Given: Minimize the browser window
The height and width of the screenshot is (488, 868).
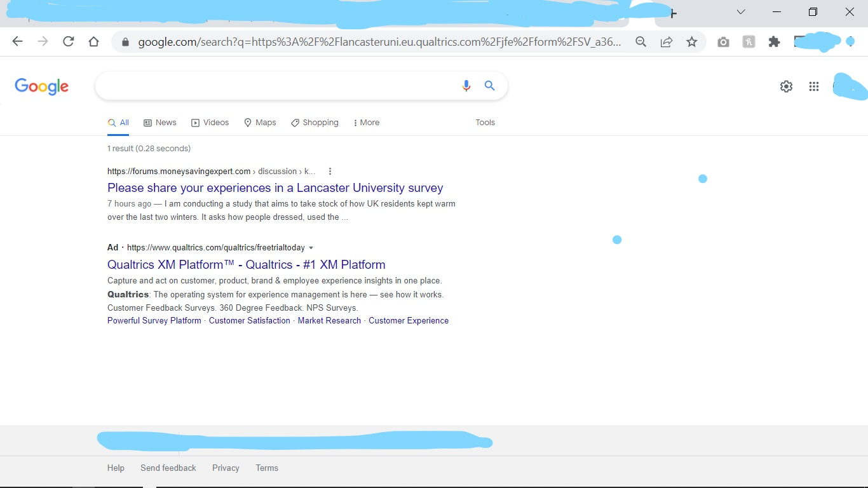Looking at the screenshot, I should [777, 12].
